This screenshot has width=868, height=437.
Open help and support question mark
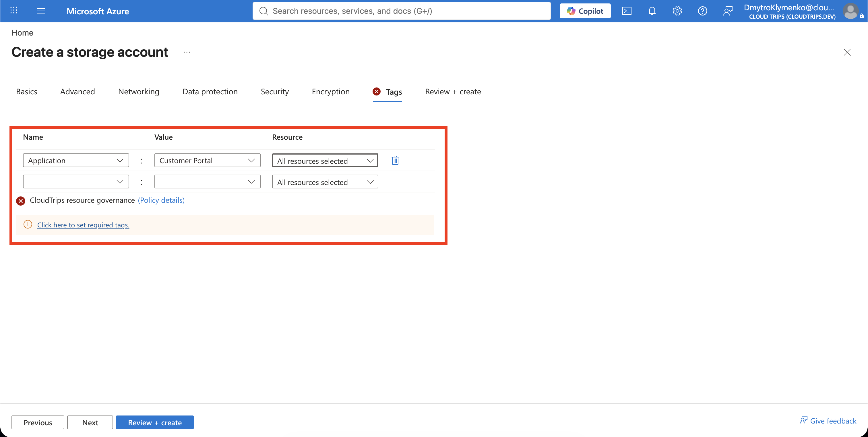tap(703, 11)
